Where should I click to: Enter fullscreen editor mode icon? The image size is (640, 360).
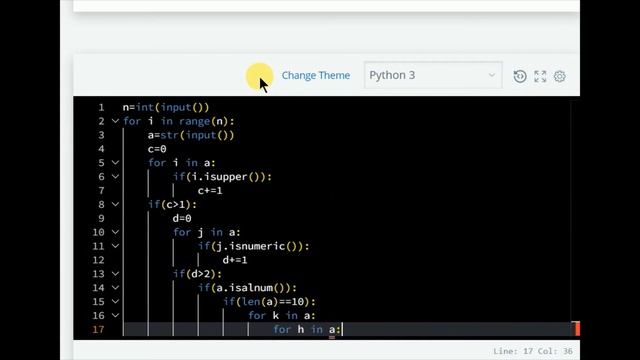540,76
